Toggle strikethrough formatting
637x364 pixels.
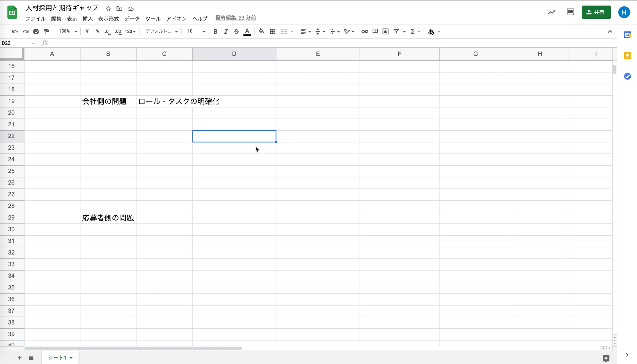pyautogui.click(x=236, y=31)
